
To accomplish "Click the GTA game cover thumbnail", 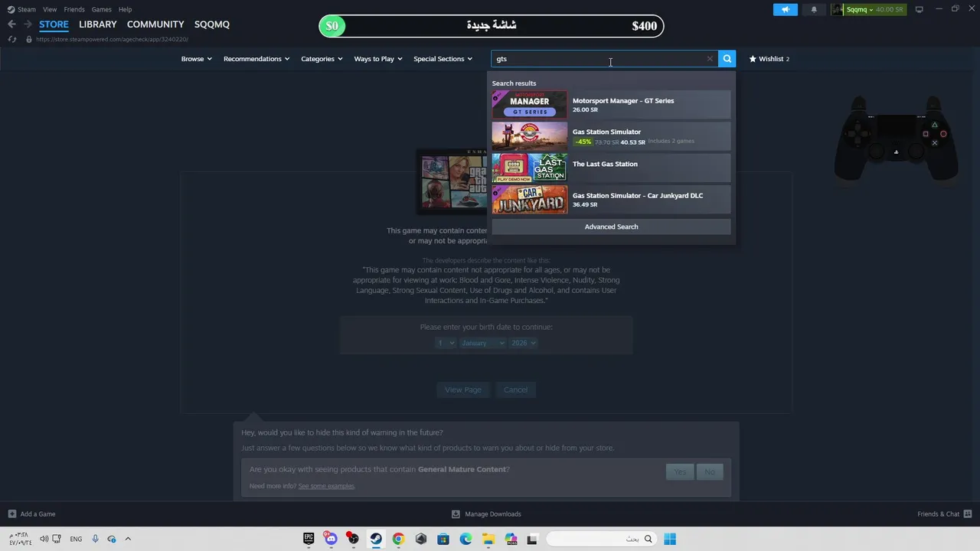I will tap(452, 181).
